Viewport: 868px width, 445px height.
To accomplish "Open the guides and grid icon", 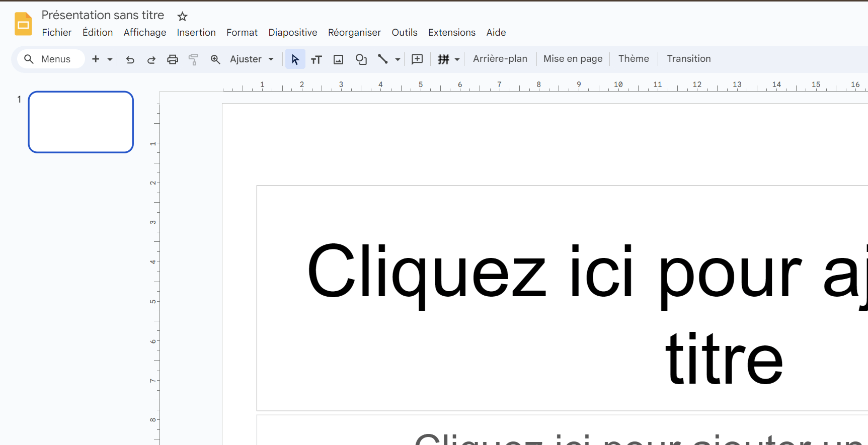I will pyautogui.click(x=443, y=59).
